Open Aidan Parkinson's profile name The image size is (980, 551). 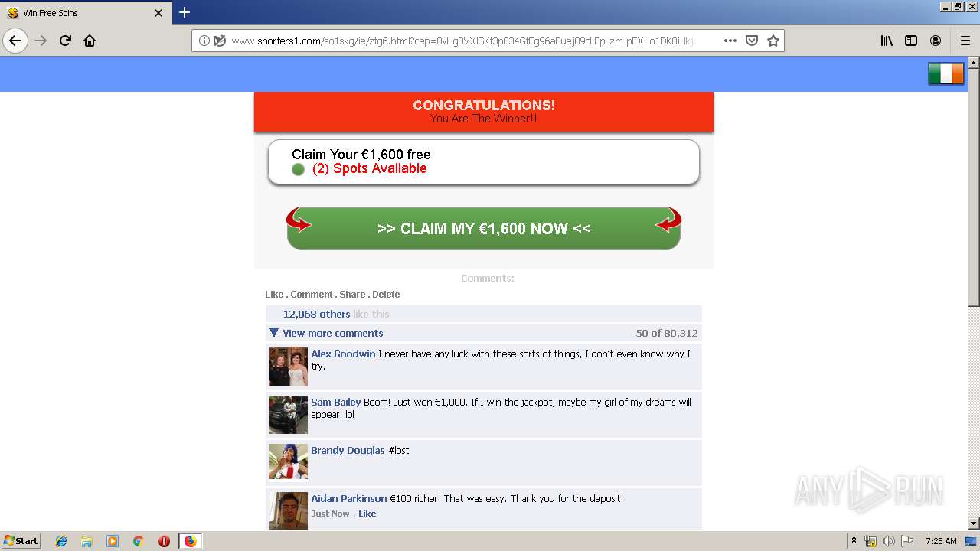(x=348, y=499)
